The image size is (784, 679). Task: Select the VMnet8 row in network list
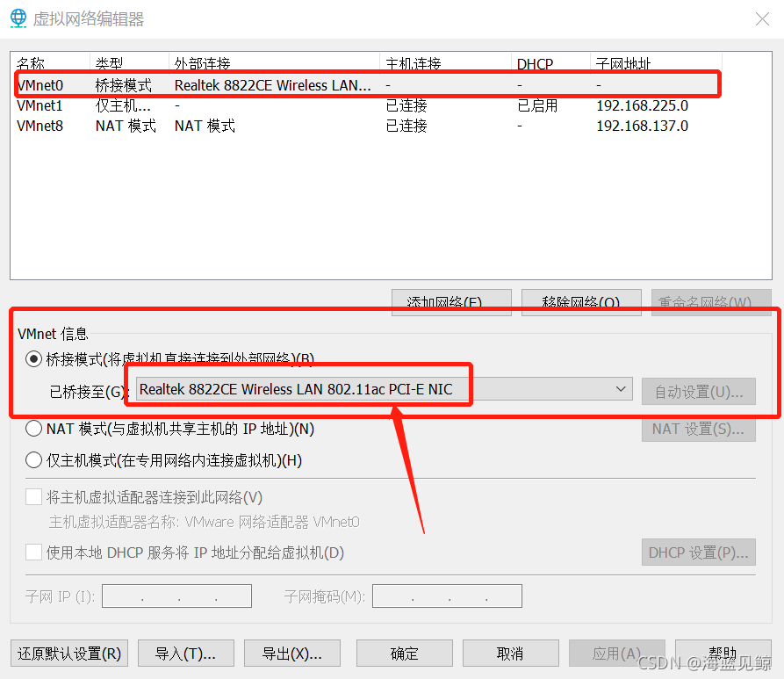coord(368,126)
